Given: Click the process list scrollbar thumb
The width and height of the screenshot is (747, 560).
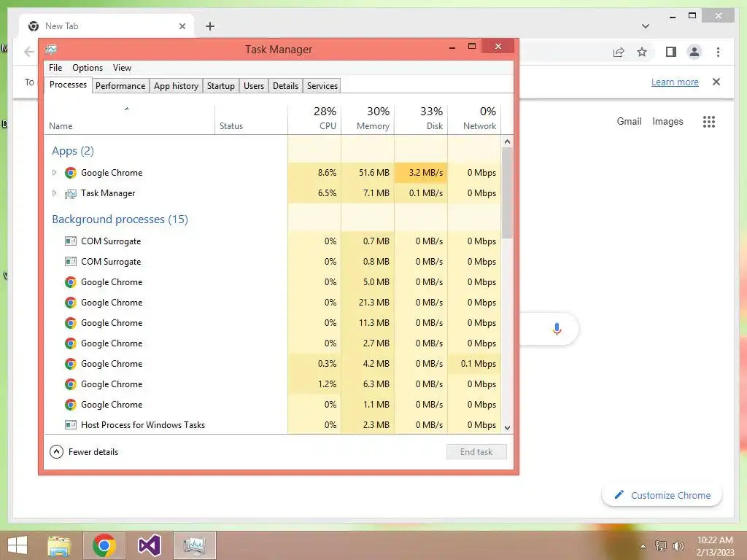Looking at the screenshot, I should pos(508,192).
